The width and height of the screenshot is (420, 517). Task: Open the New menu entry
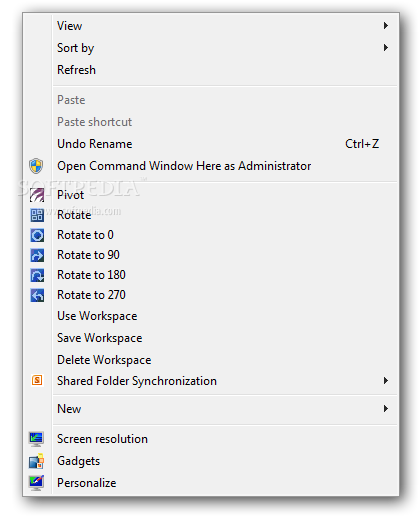tap(211, 409)
